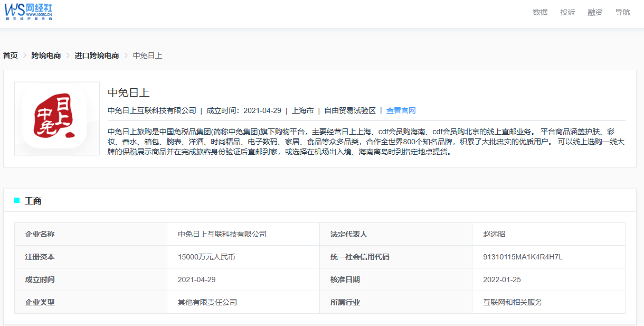Open the 导航 menu
Viewport: 644px width, 326px height.
622,12
